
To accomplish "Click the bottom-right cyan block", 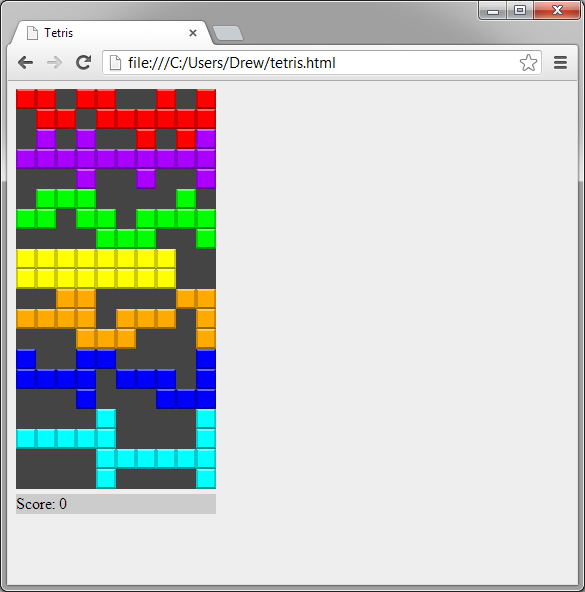I will (206, 479).
